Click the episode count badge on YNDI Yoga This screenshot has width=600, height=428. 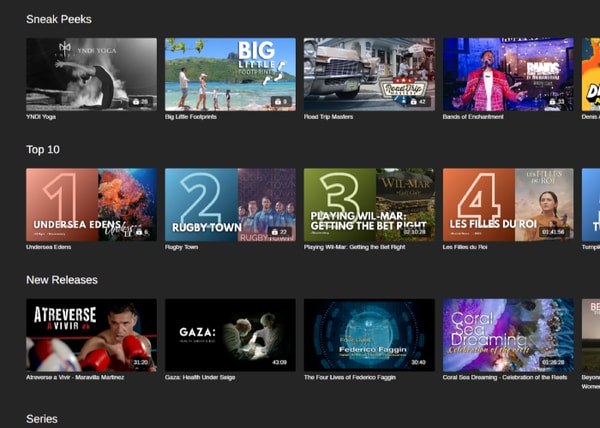[x=140, y=102]
